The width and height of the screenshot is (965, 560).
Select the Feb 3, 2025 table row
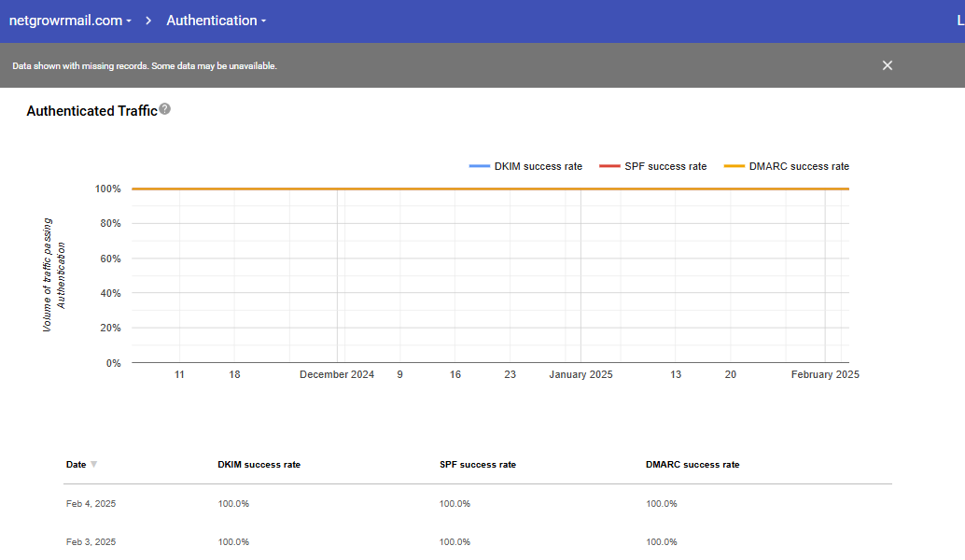pyautogui.click(x=91, y=541)
